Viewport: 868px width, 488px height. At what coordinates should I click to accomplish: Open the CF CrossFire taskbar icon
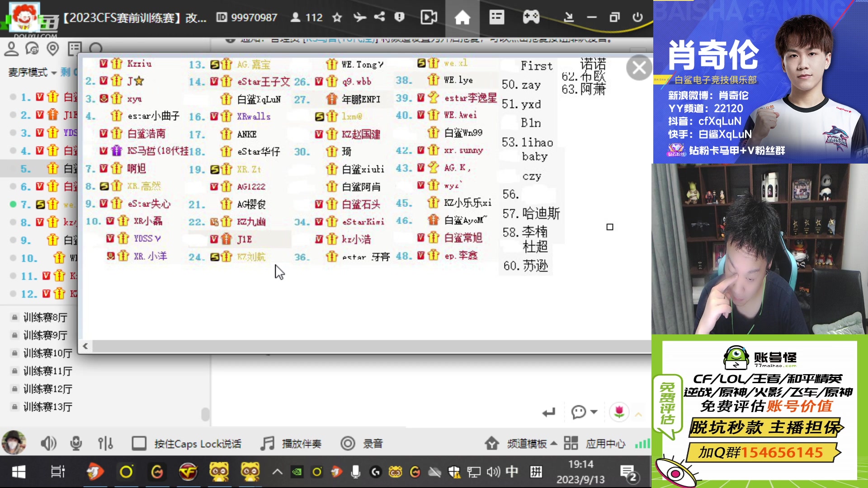[x=188, y=472]
